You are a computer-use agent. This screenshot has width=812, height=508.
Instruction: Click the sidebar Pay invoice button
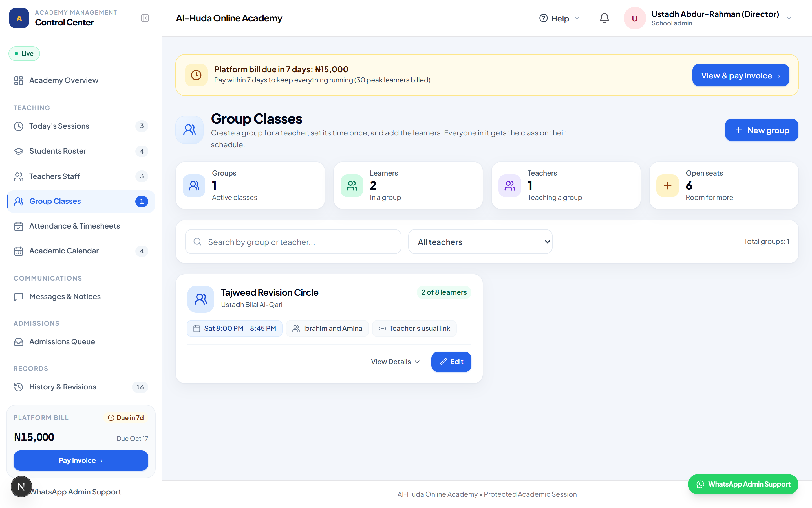(81, 460)
